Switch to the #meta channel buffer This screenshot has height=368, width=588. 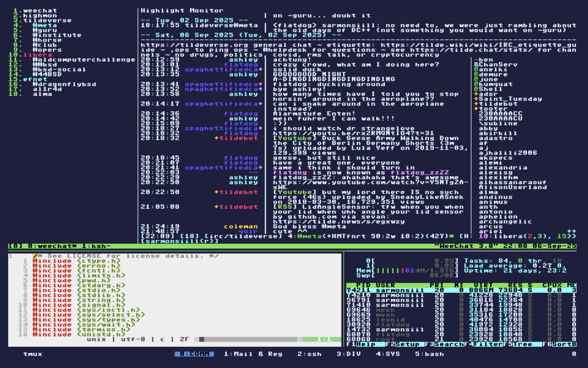(45, 25)
